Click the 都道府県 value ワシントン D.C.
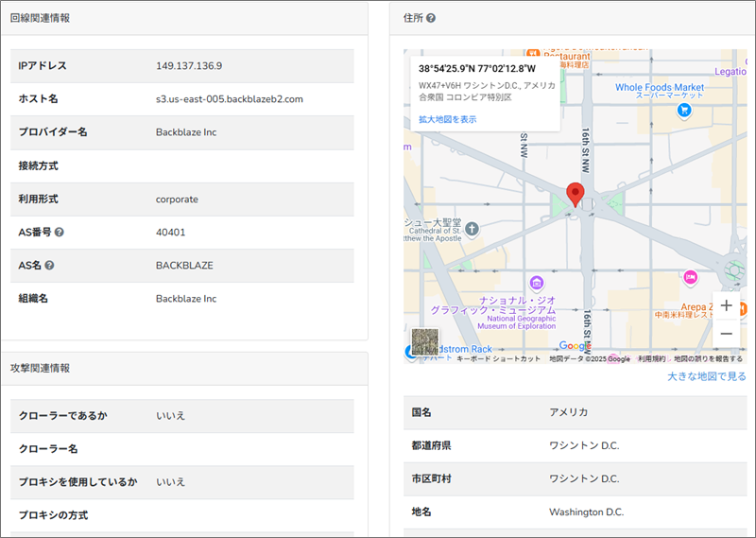 click(x=584, y=445)
